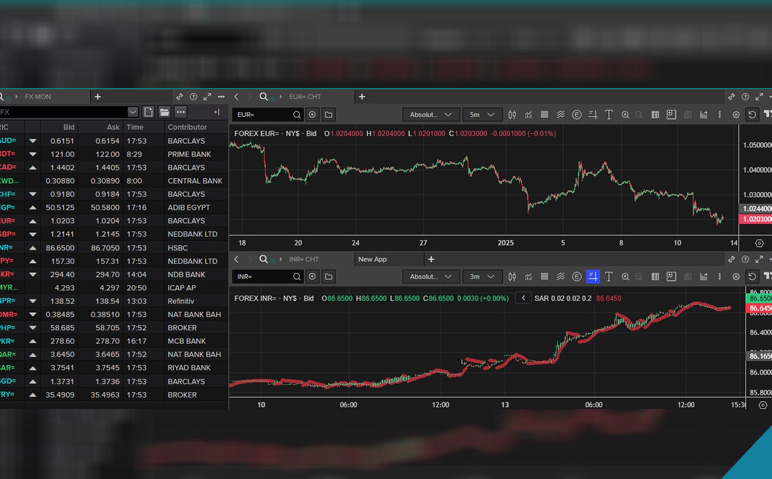This screenshot has height=479, width=772.
Task: Open help in the FX MON panel
Action: (193, 96)
